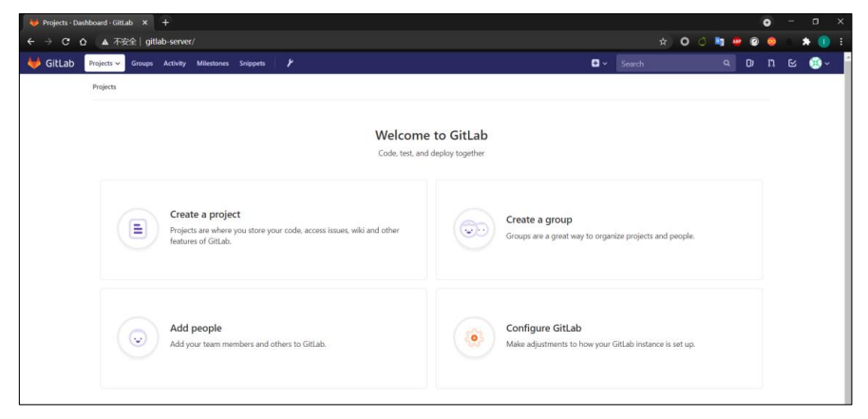Click the Create a group faces icon

[x=474, y=229]
